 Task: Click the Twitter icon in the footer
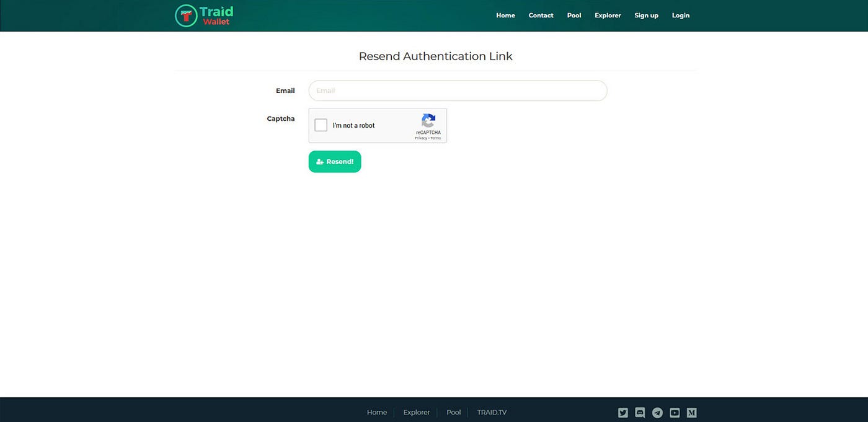tap(622, 412)
